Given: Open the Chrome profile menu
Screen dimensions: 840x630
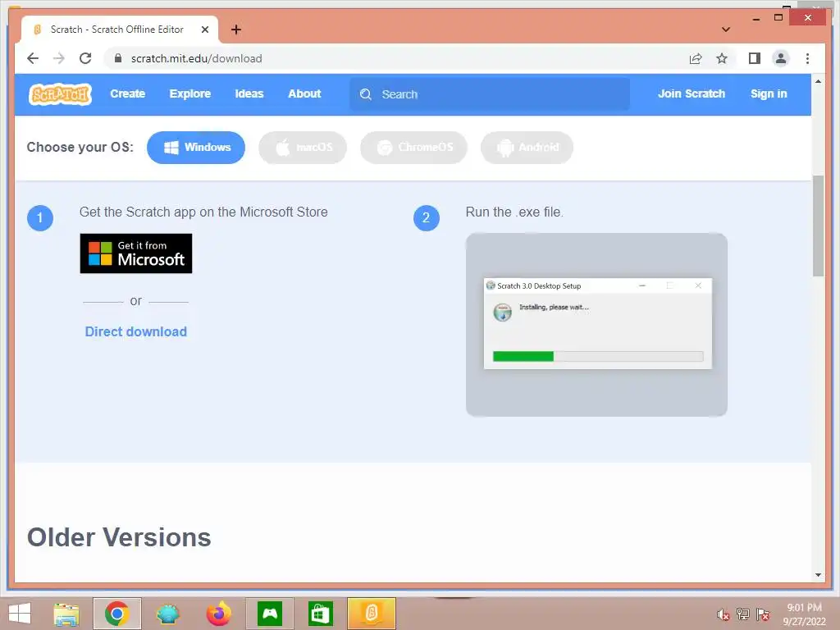Looking at the screenshot, I should coord(781,58).
